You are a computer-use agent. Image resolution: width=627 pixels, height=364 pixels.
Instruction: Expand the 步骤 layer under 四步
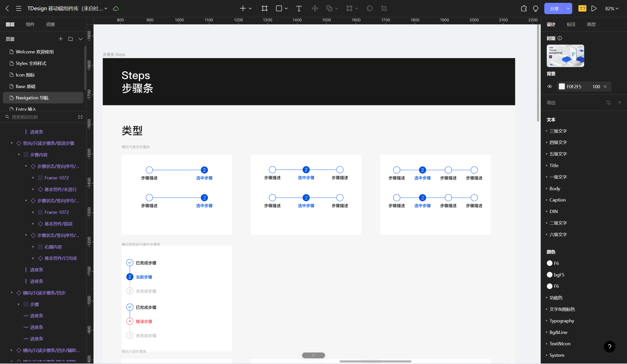(x=19, y=304)
